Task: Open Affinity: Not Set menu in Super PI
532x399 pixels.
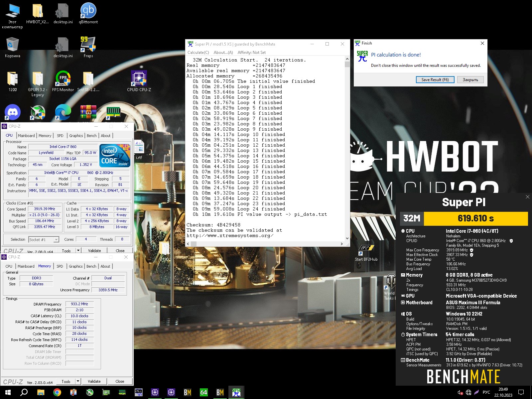Action: point(252,53)
